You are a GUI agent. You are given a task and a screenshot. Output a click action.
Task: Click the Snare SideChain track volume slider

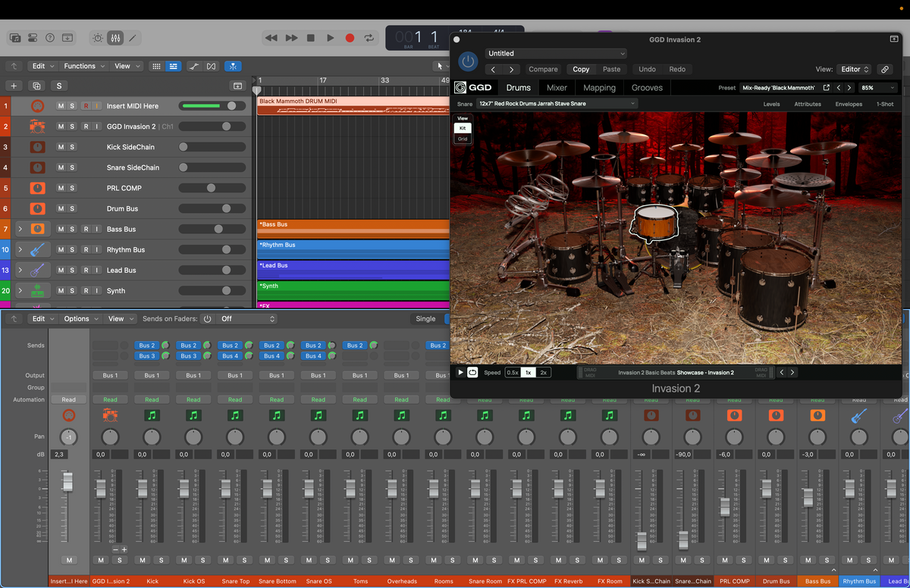point(212,167)
